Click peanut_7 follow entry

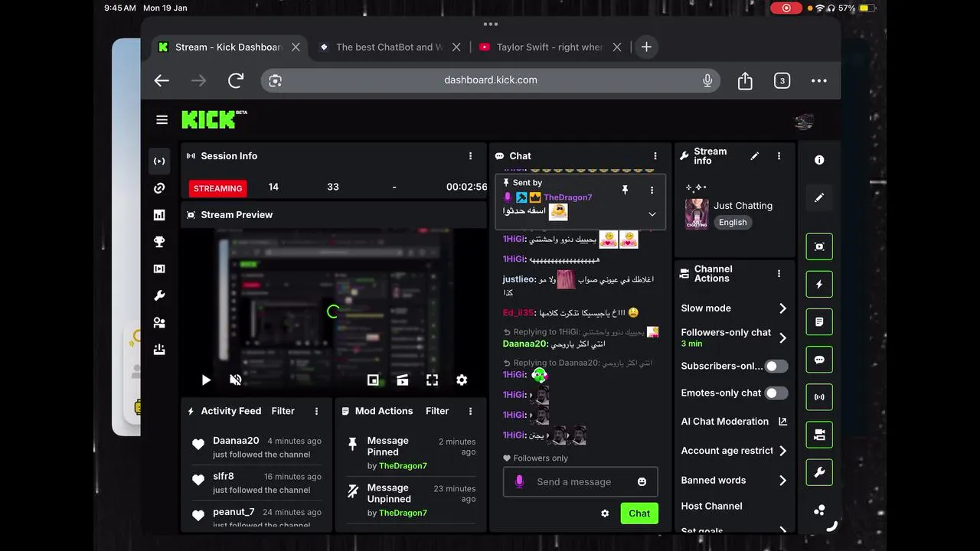coord(256,517)
